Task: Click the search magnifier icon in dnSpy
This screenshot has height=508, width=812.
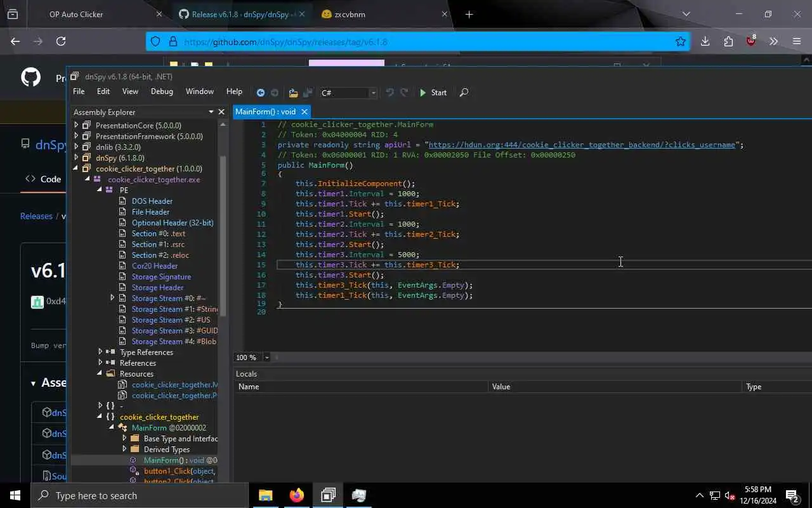Action: pyautogui.click(x=464, y=93)
